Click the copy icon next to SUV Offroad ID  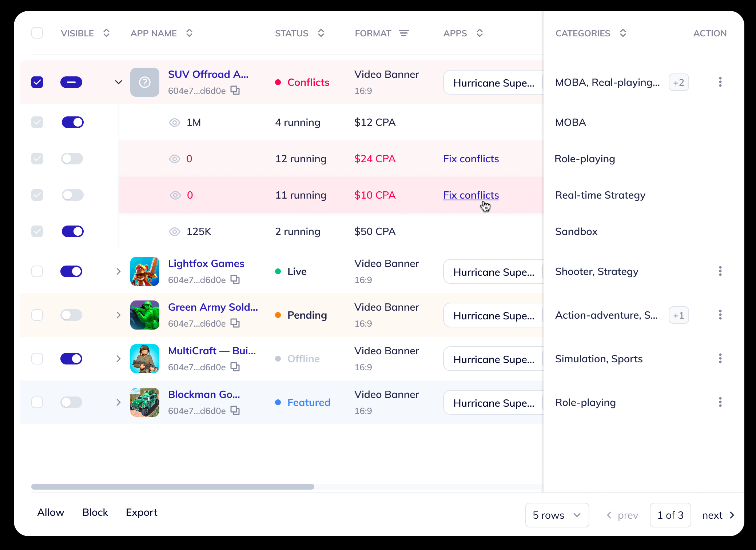(234, 91)
